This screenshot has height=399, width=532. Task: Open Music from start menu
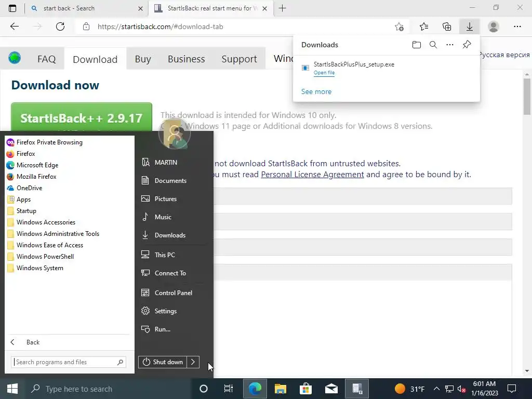click(x=163, y=217)
